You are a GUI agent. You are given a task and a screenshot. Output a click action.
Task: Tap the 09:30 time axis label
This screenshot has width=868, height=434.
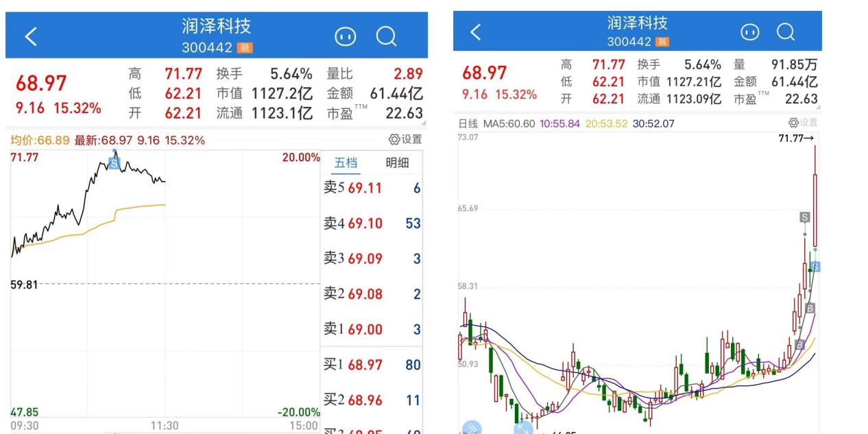point(25,426)
